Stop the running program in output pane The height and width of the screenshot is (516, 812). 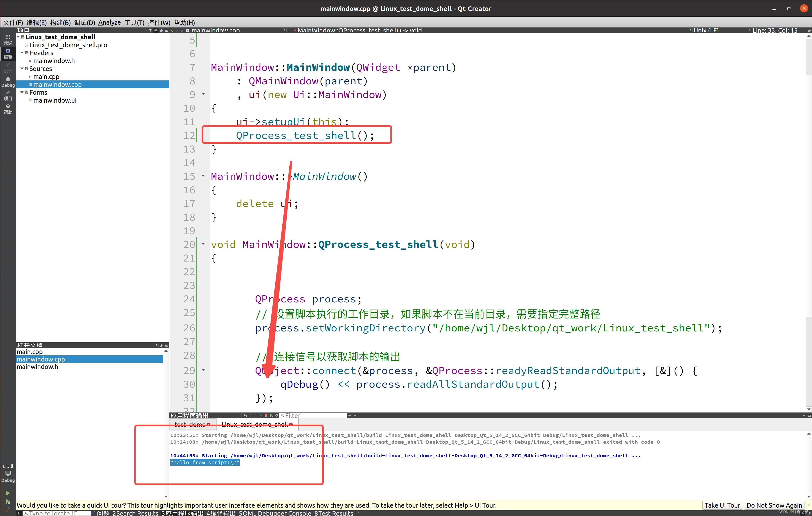pos(266,415)
